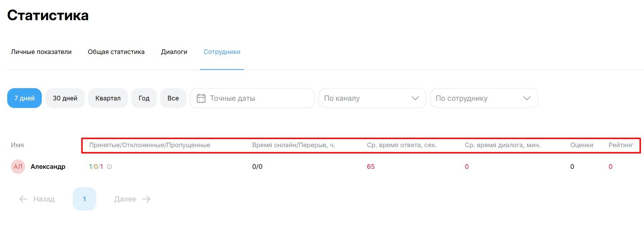This screenshot has height=235, width=644.
Task: Choose the Квартал period filter
Action: 108,98
